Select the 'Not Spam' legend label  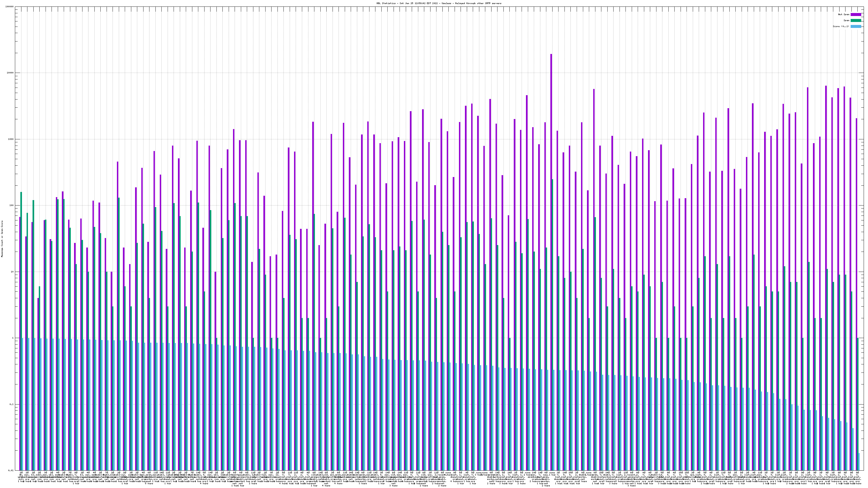tap(844, 14)
